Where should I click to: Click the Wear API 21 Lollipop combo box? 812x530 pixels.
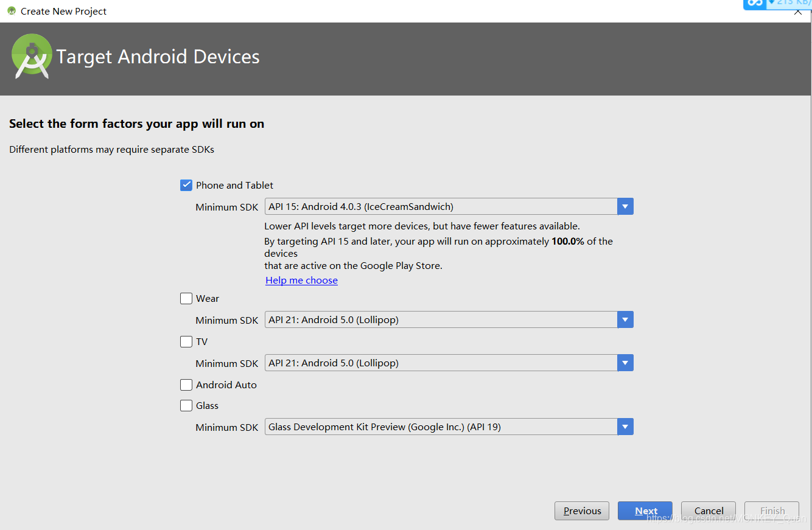pyautogui.click(x=449, y=319)
